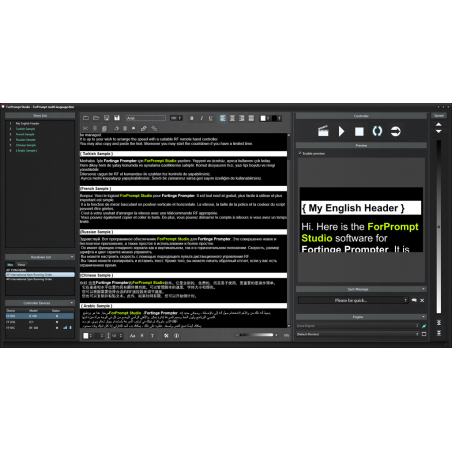This screenshot has width=452, height=452.
Task: Click the white text color swatch
Action: (263, 118)
